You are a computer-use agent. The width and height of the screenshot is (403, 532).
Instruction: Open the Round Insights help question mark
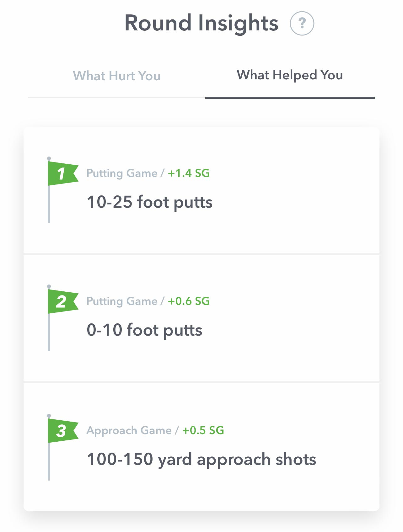(302, 24)
